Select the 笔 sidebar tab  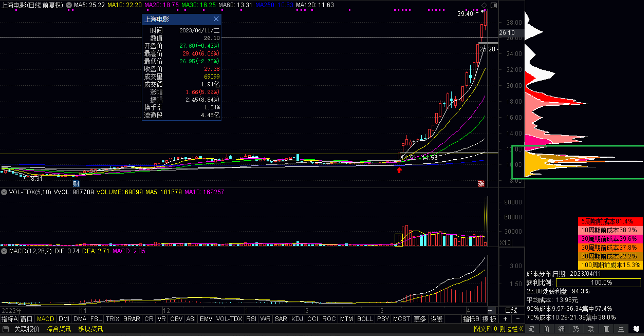coord(532,329)
